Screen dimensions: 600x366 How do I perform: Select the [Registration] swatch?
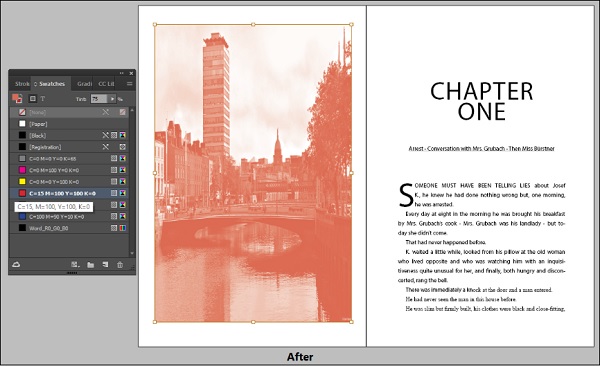[69, 147]
